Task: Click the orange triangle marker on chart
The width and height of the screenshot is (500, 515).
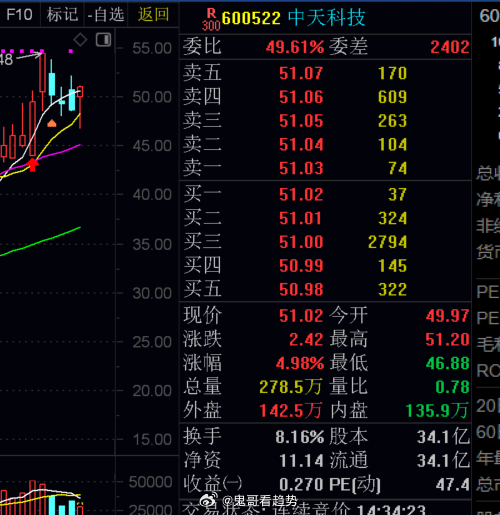Action: coord(52,124)
